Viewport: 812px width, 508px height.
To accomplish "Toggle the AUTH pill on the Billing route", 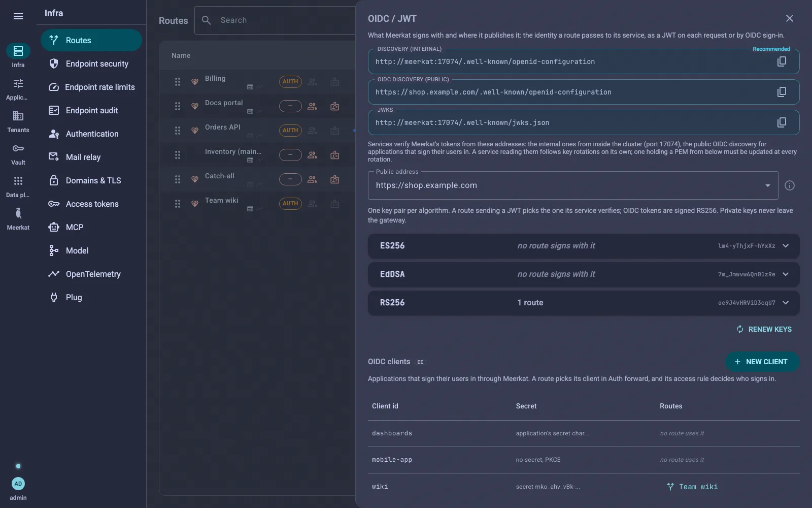I will pyautogui.click(x=290, y=82).
